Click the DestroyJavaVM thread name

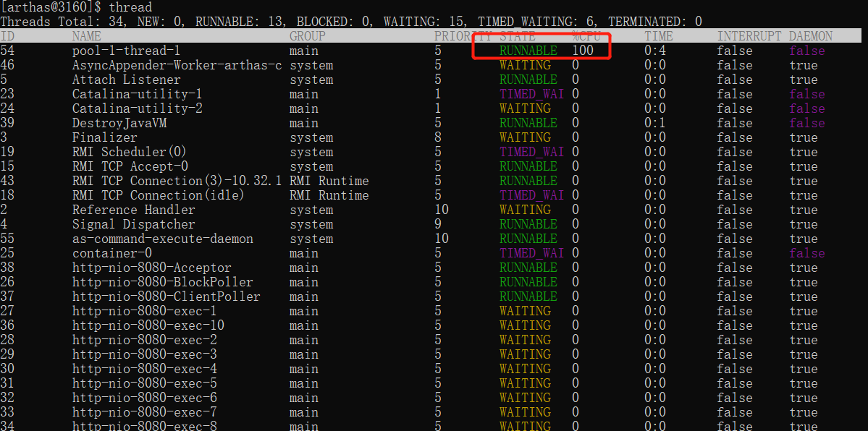click(x=119, y=123)
